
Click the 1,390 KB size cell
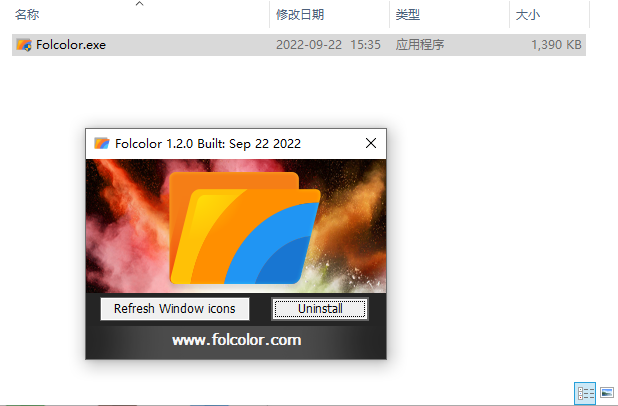point(556,45)
